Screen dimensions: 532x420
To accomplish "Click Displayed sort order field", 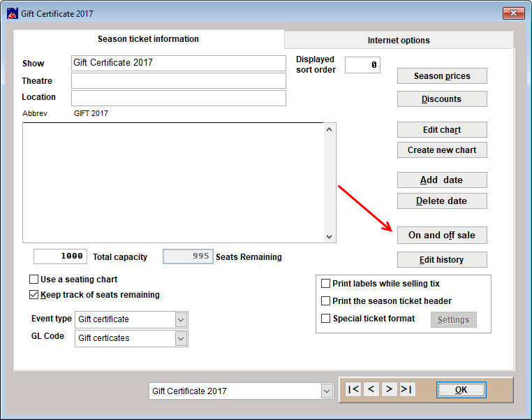I will click(x=362, y=65).
